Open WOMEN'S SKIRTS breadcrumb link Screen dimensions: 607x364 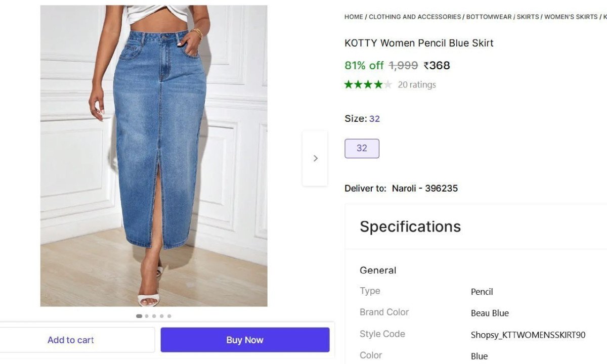point(571,17)
